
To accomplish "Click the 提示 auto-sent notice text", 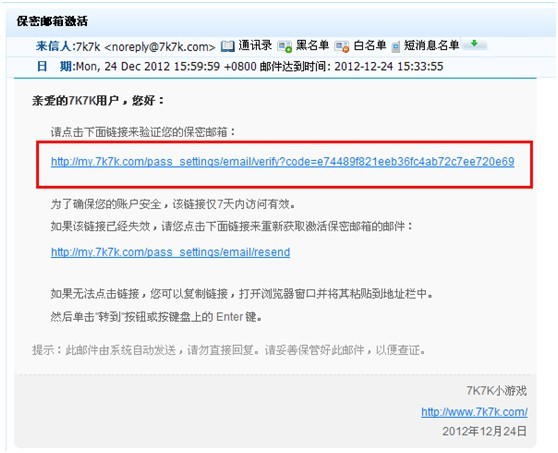I will [x=229, y=350].
